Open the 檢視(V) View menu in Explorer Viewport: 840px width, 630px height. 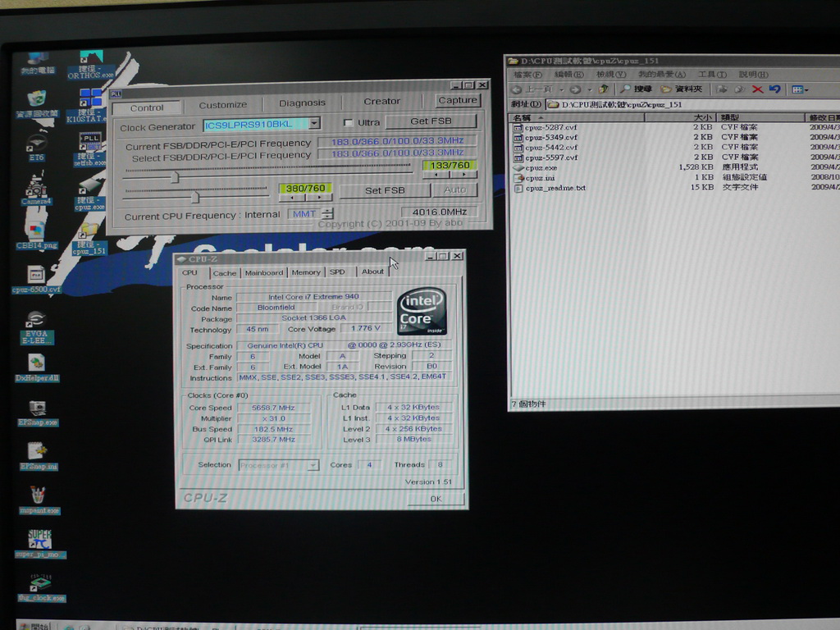610,75
